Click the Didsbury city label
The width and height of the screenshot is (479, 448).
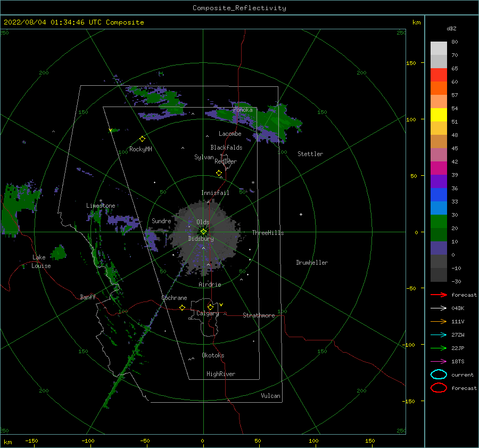pos(201,239)
